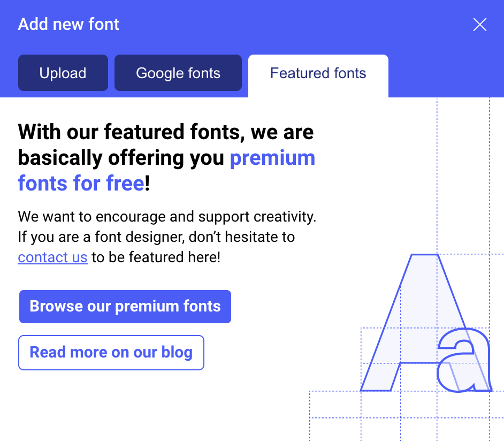504x441 pixels.
Task: Open Read more on our blog
Action: click(111, 353)
